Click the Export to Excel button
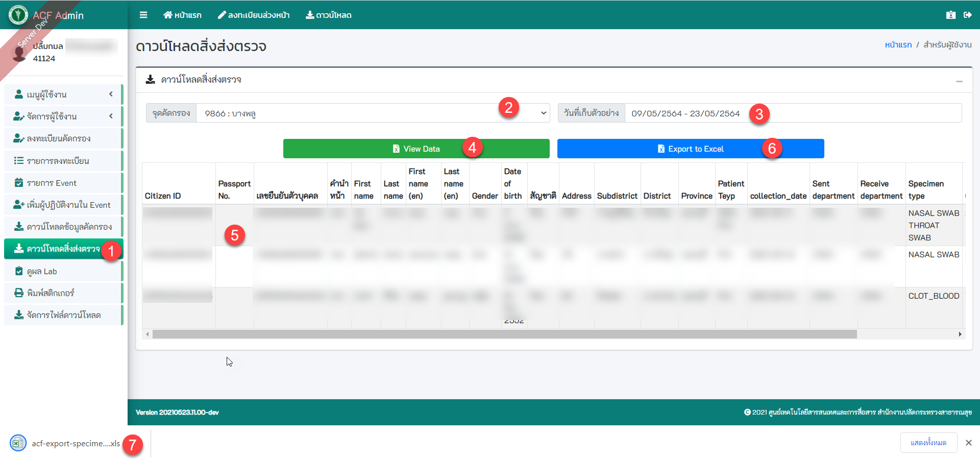Viewport: 980px width, 459px height. pos(690,149)
